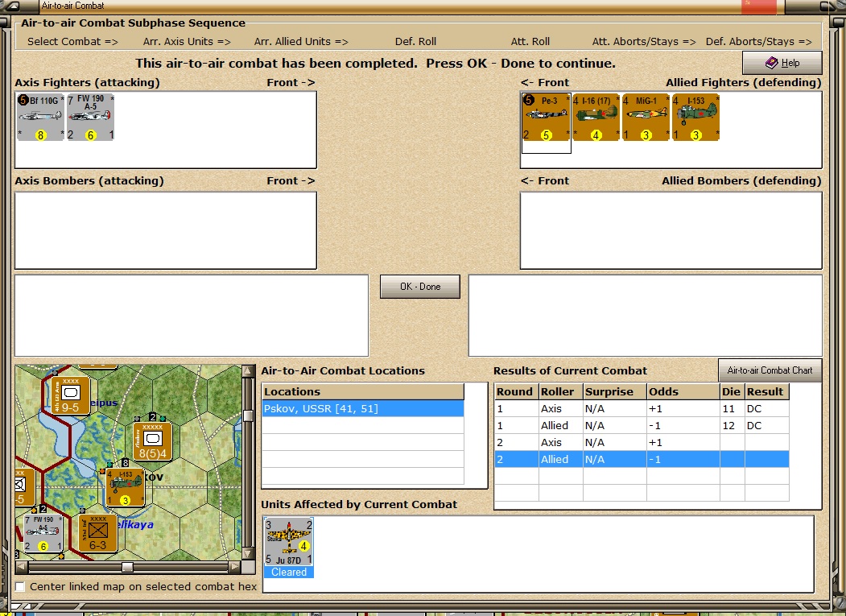The image size is (846, 616).
Task: Click OK - Done button
Action: pyautogui.click(x=420, y=287)
